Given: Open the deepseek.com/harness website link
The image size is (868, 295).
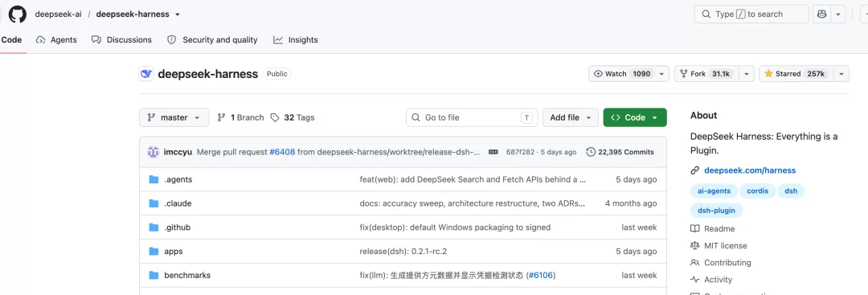Looking at the screenshot, I should pos(750,170).
